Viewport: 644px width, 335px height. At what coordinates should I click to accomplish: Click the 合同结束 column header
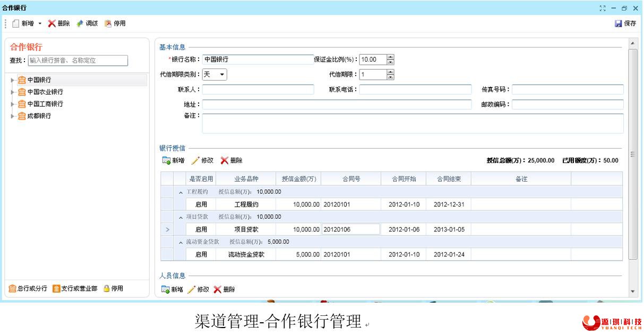click(449, 179)
